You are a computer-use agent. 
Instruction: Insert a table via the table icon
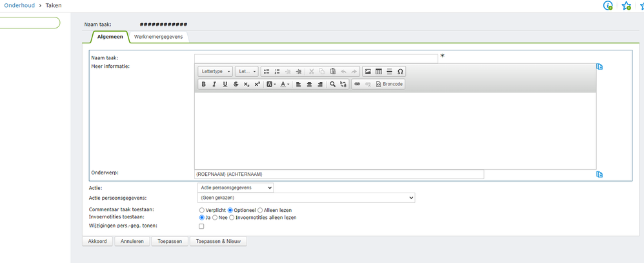click(379, 71)
